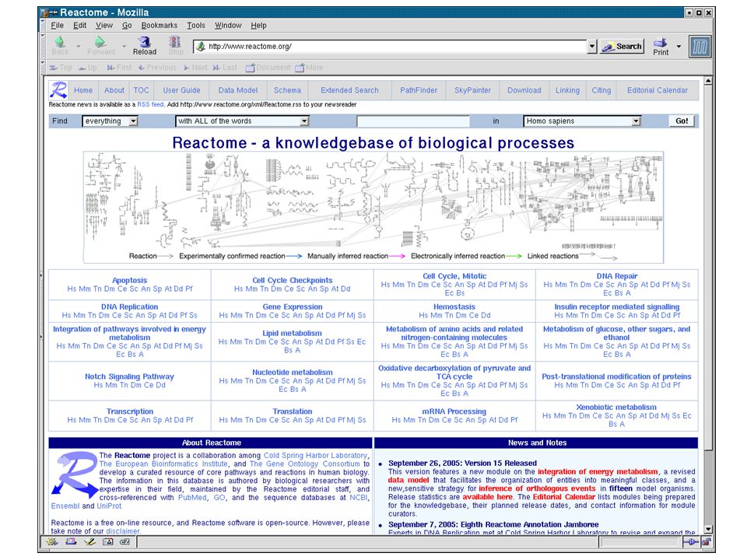Collapse the navigation toolbar using its grippy
The height and width of the screenshot is (560, 747).
[x=42, y=46]
